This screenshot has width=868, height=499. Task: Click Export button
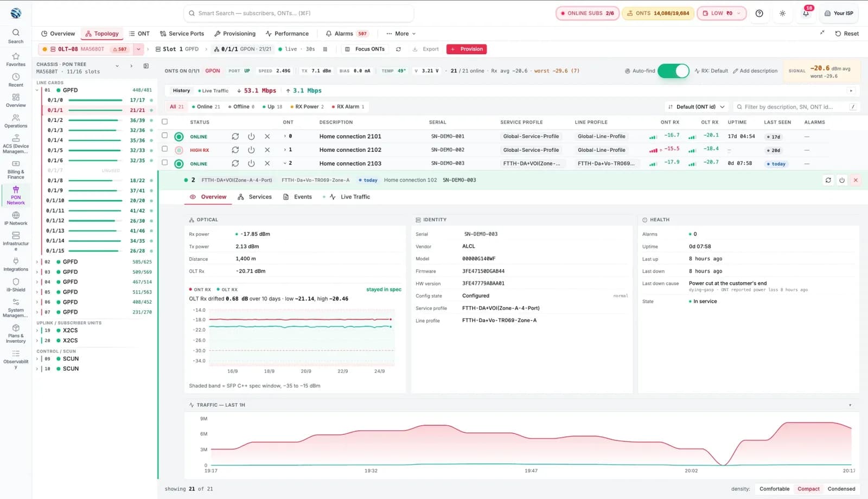click(426, 49)
